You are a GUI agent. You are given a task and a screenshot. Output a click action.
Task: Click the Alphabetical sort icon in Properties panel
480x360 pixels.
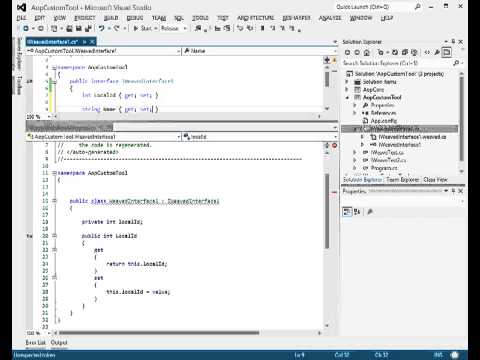[x=357, y=212]
